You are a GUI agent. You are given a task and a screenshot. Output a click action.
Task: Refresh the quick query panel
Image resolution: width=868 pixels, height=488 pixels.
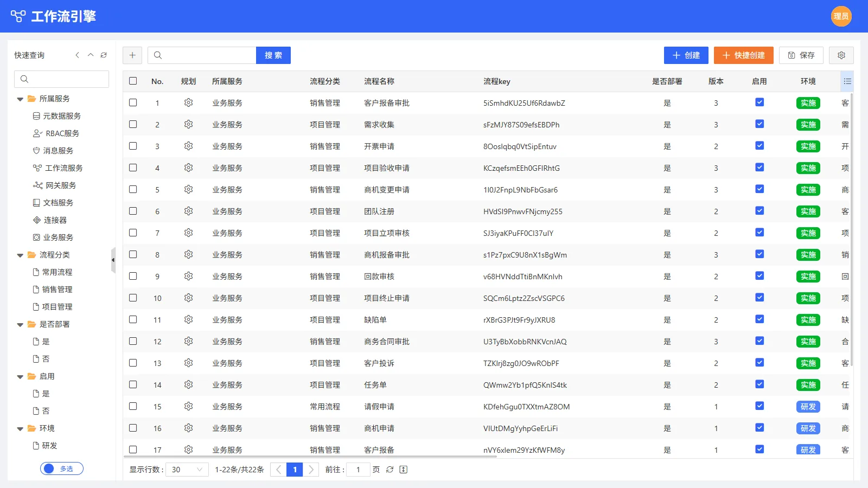[104, 55]
